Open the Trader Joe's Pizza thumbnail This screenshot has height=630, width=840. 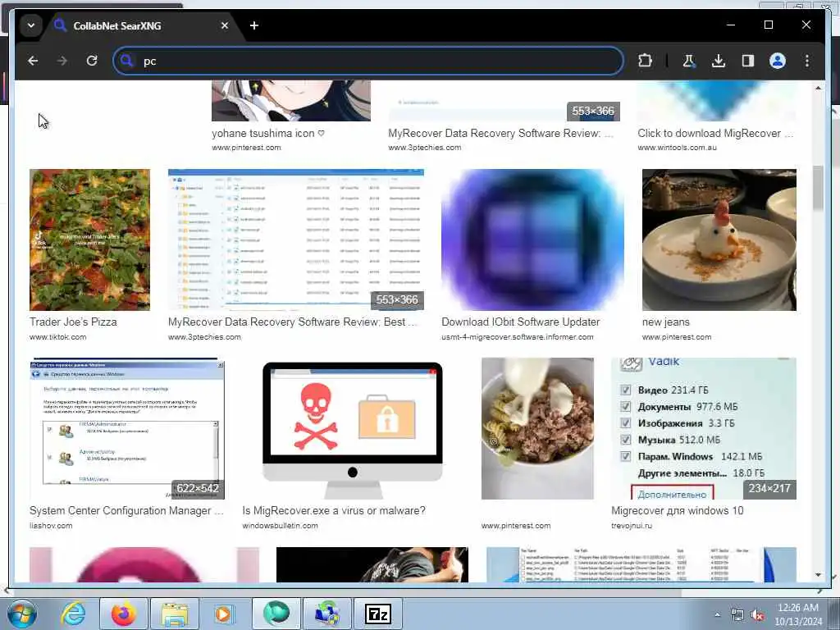click(x=89, y=240)
